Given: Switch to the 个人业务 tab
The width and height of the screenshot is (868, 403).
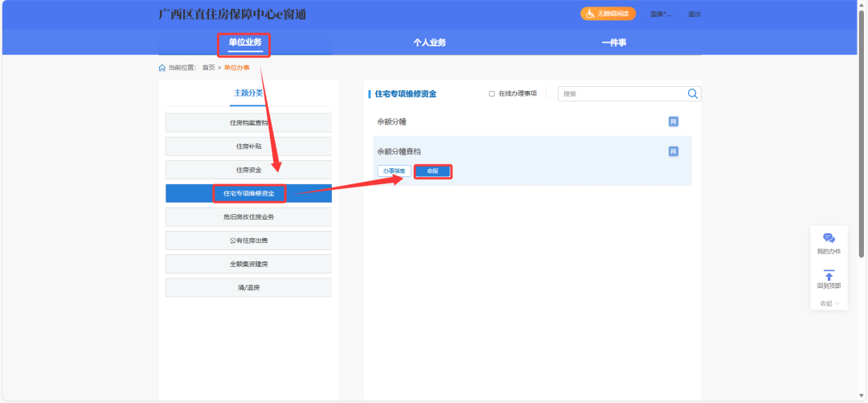Looking at the screenshot, I should coord(429,43).
